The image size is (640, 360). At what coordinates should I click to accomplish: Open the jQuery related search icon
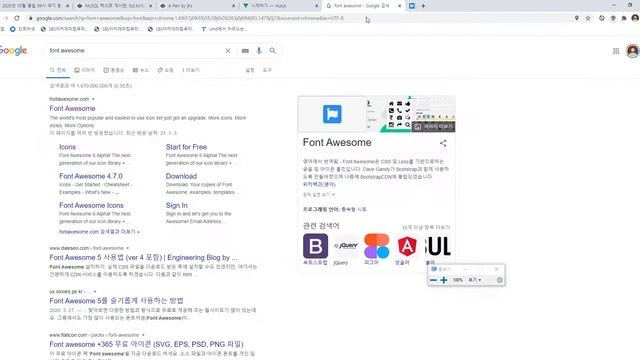(346, 246)
